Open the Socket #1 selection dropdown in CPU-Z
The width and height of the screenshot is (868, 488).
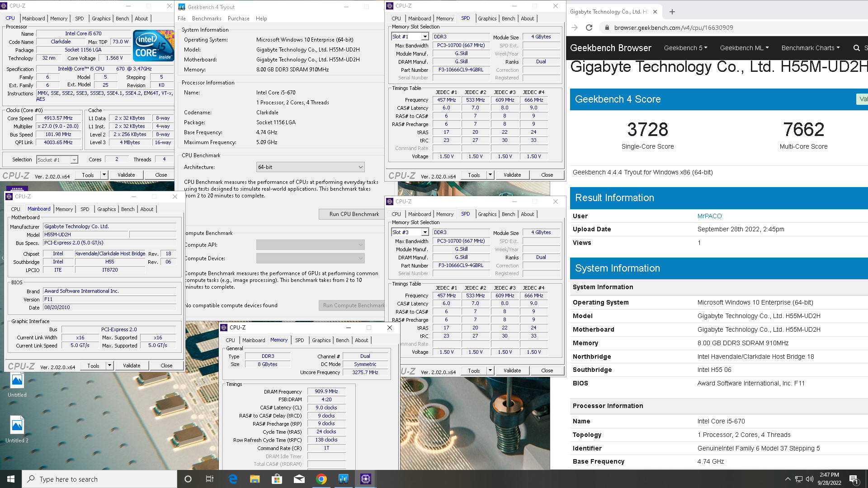pos(57,160)
